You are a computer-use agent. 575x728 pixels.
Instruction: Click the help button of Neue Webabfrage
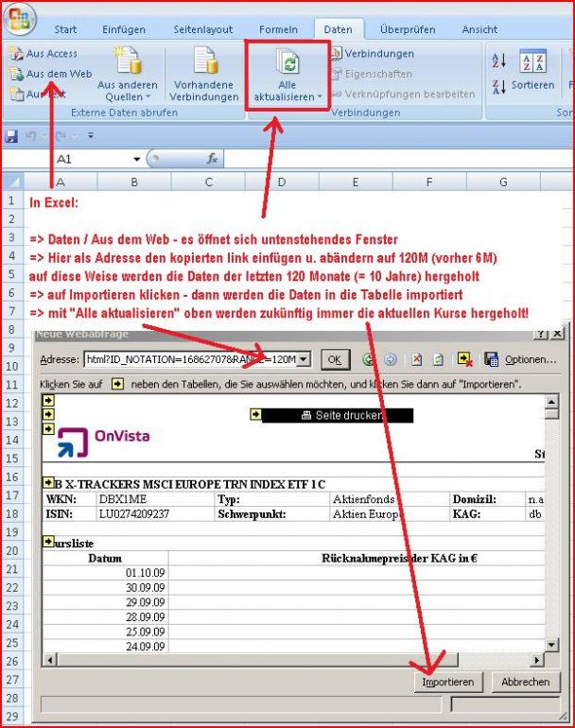click(x=540, y=334)
